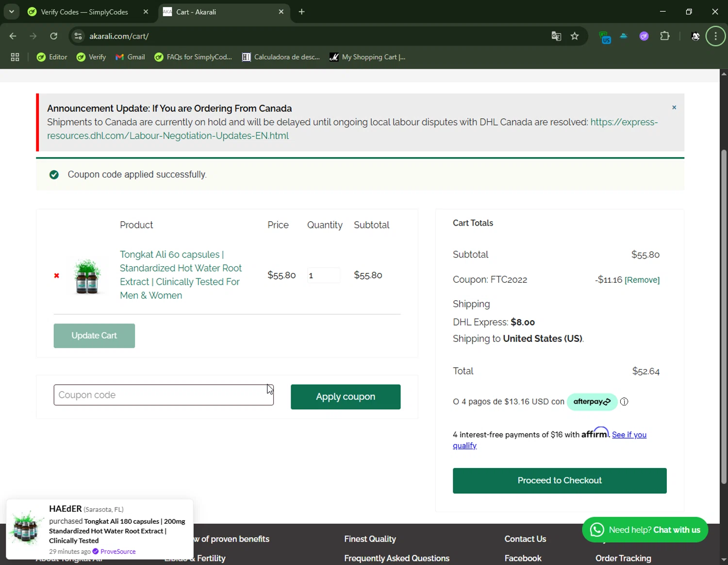Remove the FTC2022 coupon
The image size is (728, 565).
[x=642, y=280]
